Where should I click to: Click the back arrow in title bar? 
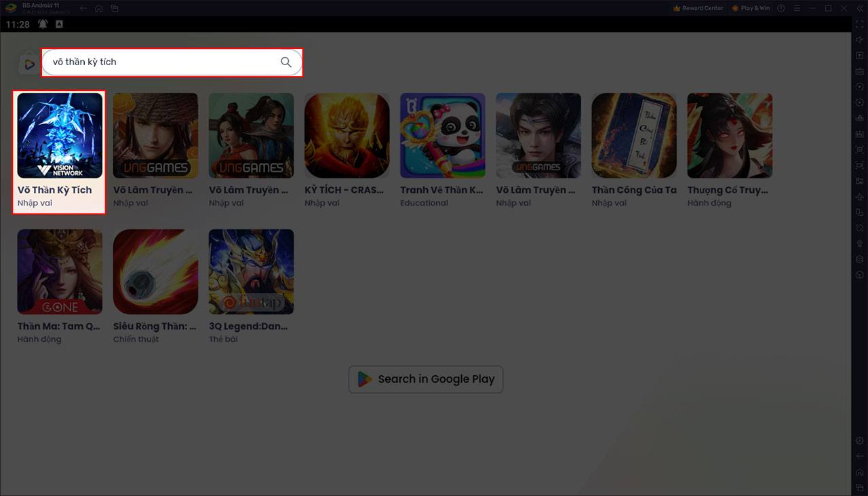[83, 8]
